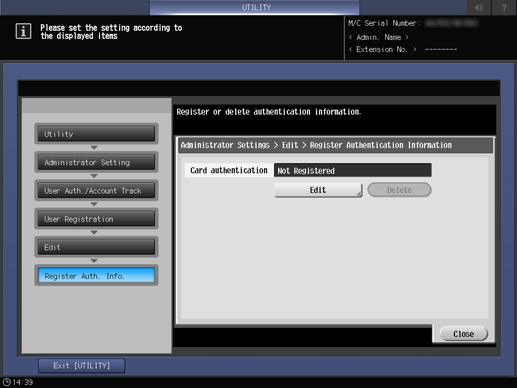The height and width of the screenshot is (388, 517).
Task: Click the greyed Delete button
Action: tap(399, 190)
